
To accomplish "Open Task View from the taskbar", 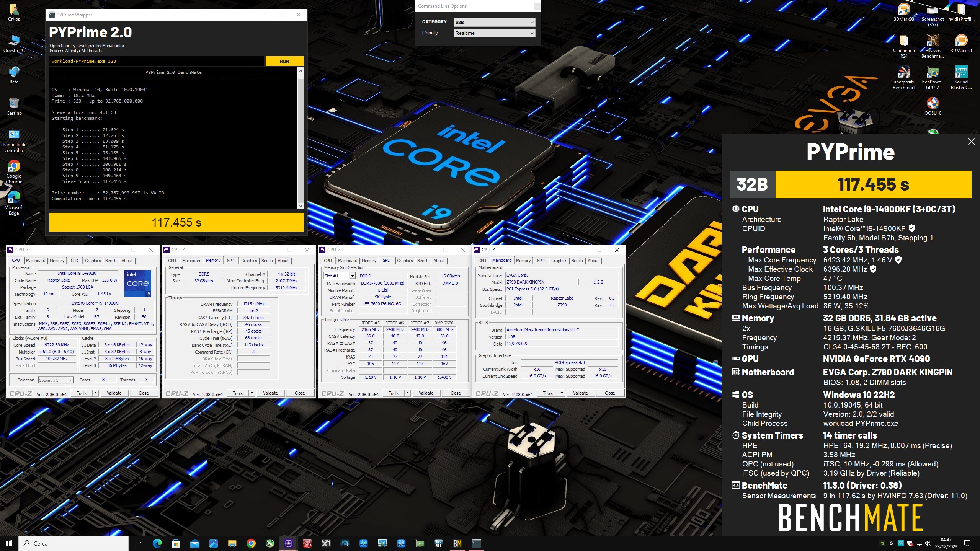I will click(138, 543).
